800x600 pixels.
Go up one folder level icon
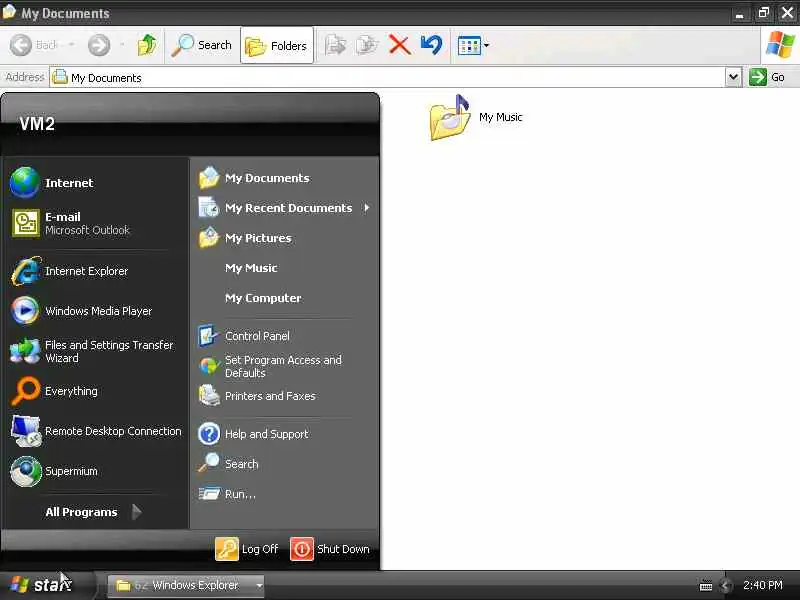coord(147,45)
